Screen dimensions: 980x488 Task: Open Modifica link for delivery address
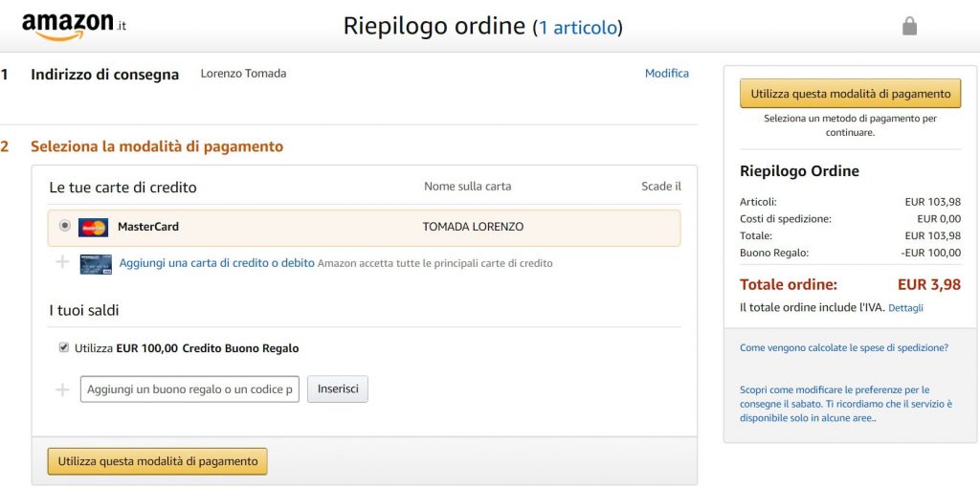[x=666, y=74]
